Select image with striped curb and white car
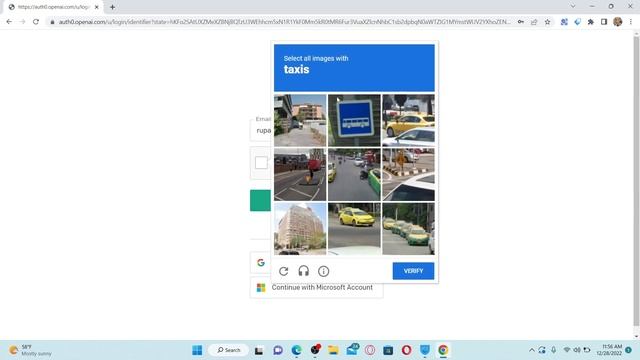The height and width of the screenshot is (360, 640). pos(408,175)
